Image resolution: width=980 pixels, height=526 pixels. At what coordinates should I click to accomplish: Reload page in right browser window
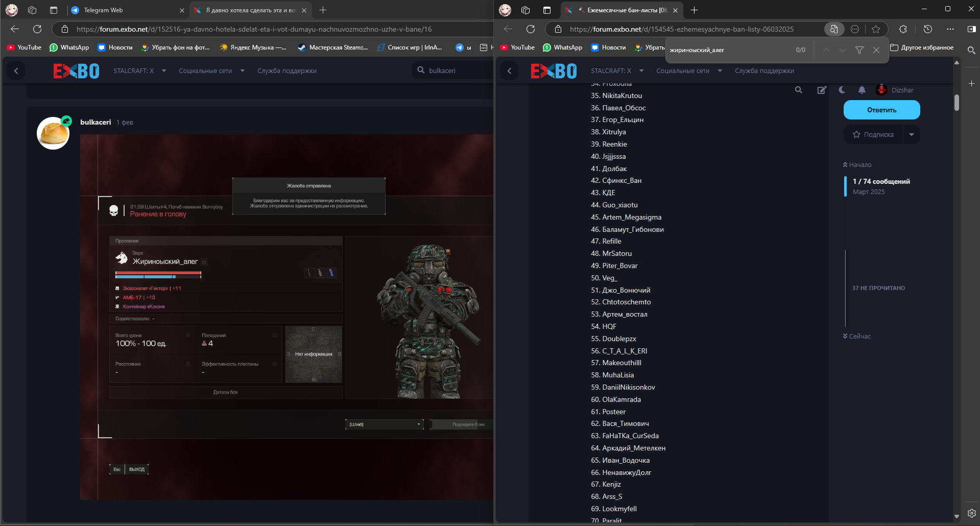(x=531, y=29)
